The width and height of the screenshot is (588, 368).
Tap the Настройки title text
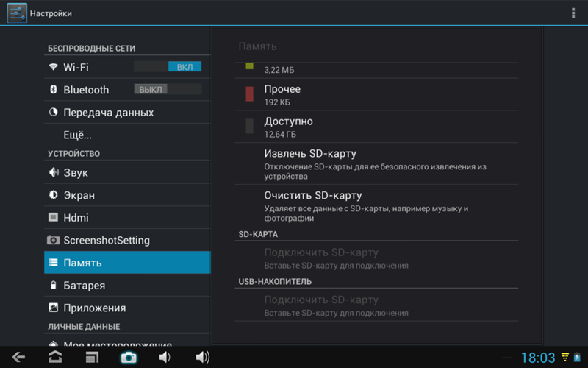coord(51,13)
